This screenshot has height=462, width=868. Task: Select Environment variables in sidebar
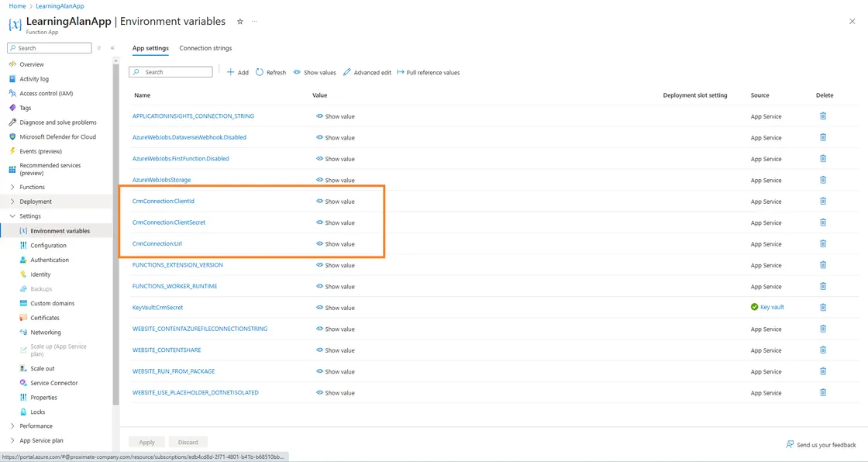click(x=60, y=231)
